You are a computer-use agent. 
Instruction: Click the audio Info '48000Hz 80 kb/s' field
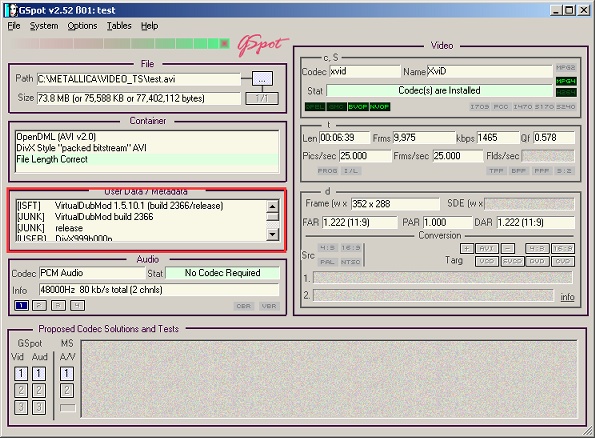[159, 290]
